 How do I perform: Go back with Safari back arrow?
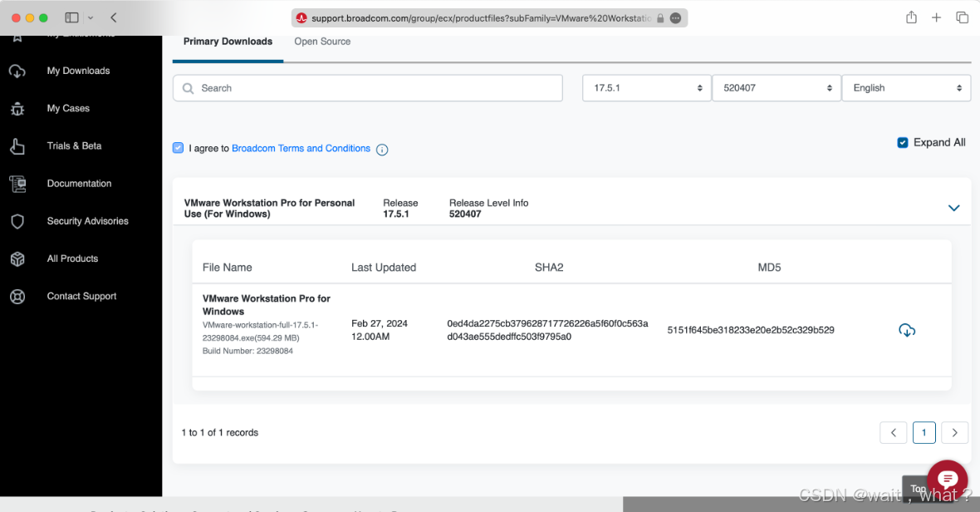coord(114,17)
